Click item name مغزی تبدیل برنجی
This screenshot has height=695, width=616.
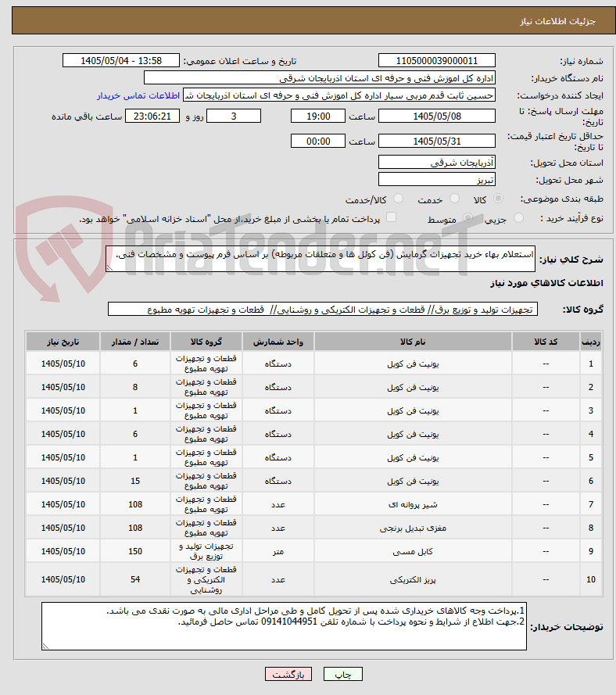click(413, 528)
